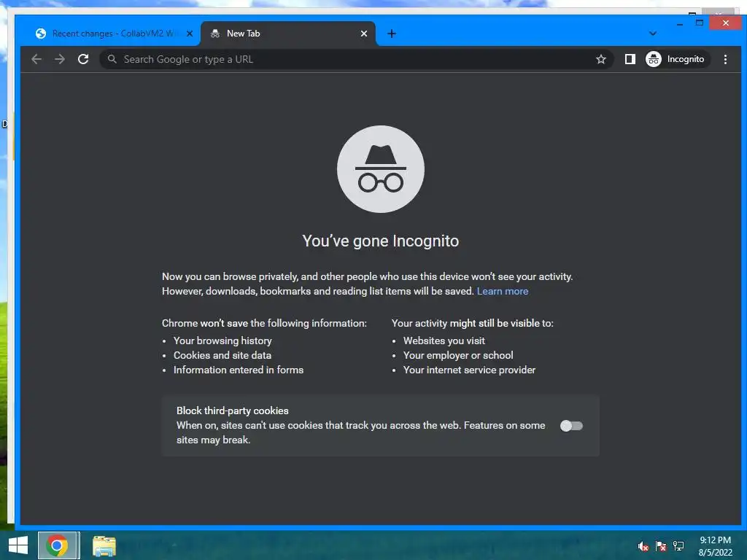The image size is (747, 560).
Task: Bookmark this tab with the star icon
Action: (601, 59)
